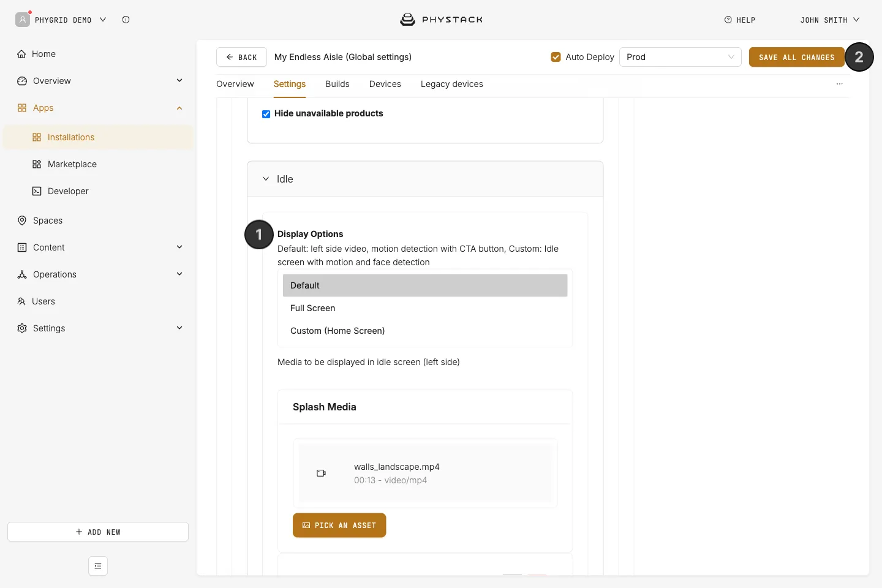
Task: Click the Add New button
Action: click(x=98, y=532)
